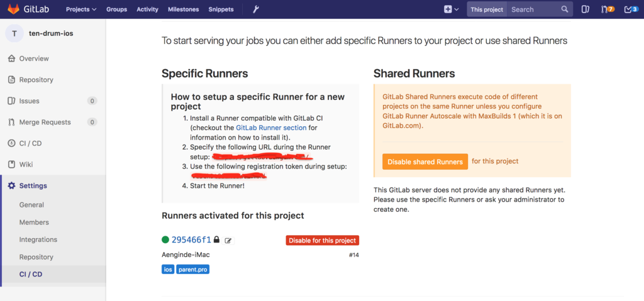This screenshot has width=644, height=301.
Task: Click the Aenginde-iMac runner description
Action: coord(186,255)
